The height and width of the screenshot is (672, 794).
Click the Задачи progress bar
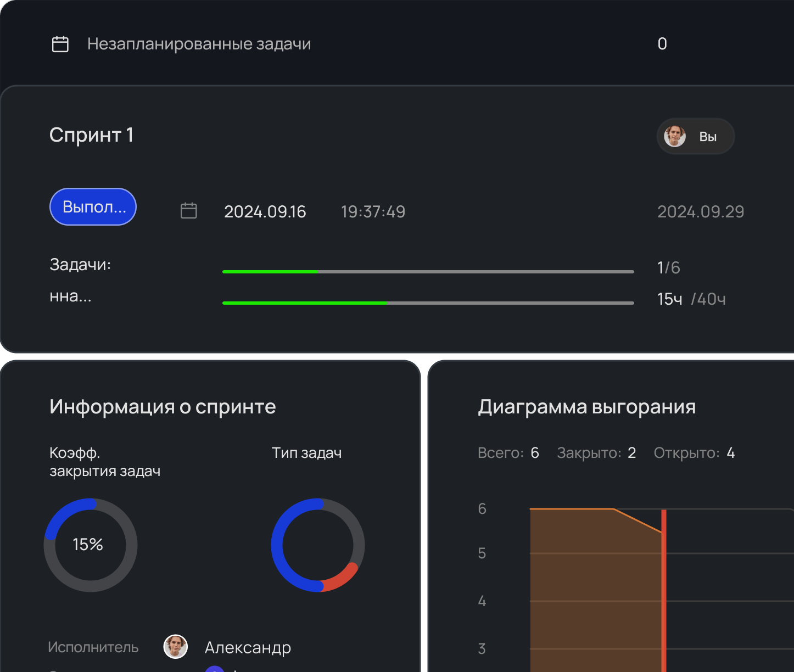[x=428, y=271]
